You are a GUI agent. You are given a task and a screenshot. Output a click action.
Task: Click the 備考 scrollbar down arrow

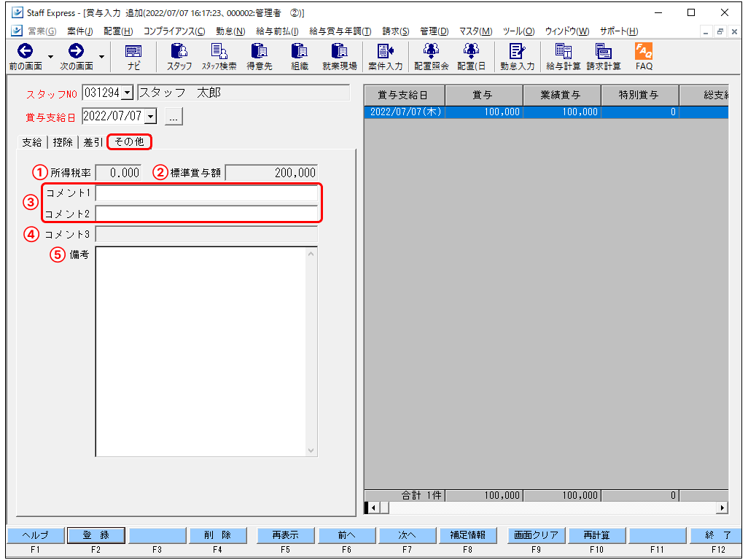click(311, 451)
